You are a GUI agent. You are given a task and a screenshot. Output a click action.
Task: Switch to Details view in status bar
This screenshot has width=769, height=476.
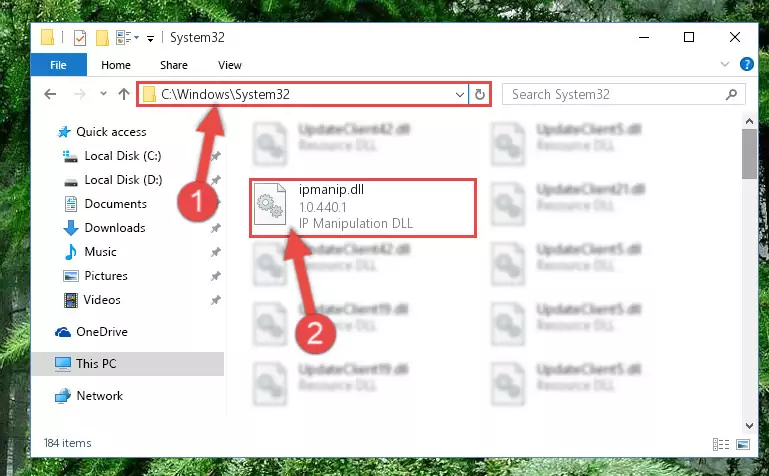click(720, 444)
